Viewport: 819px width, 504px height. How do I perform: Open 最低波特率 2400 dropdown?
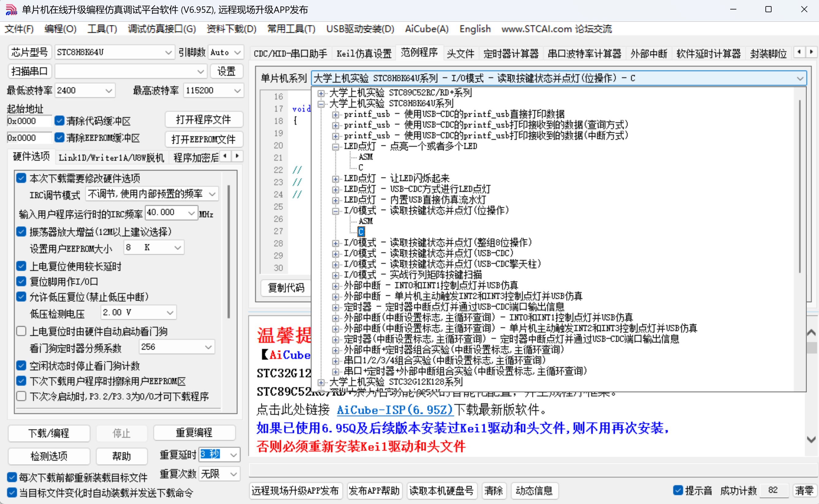(85, 90)
